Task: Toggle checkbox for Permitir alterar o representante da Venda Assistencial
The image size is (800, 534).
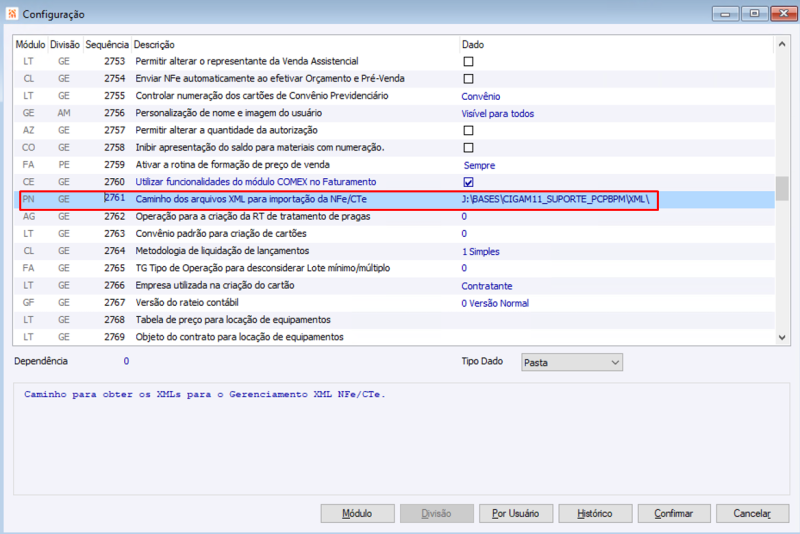Action: tap(468, 61)
